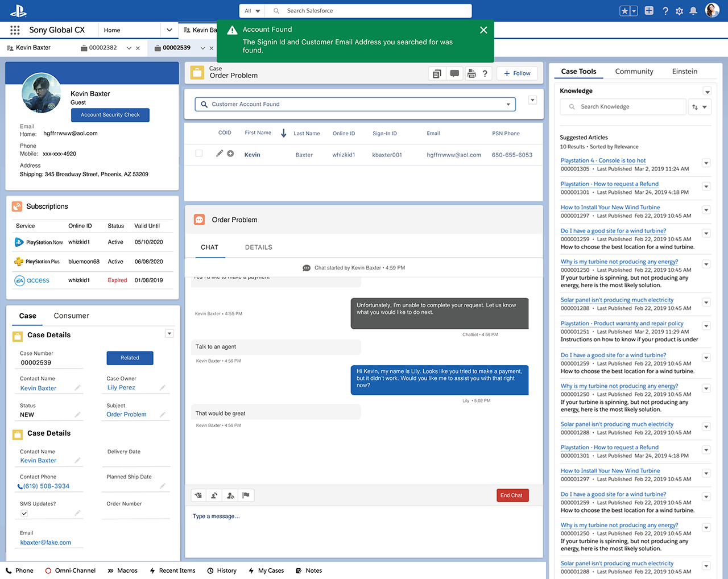Toggle the SMS Updates checkbox

click(x=24, y=514)
